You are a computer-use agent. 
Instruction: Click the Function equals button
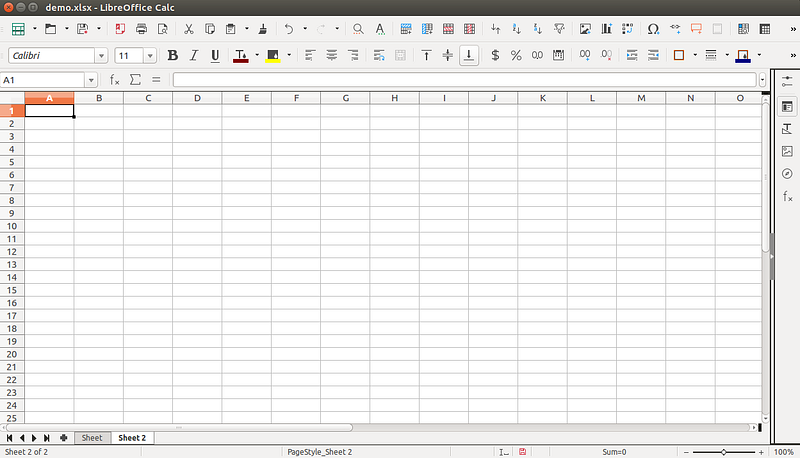coord(156,80)
